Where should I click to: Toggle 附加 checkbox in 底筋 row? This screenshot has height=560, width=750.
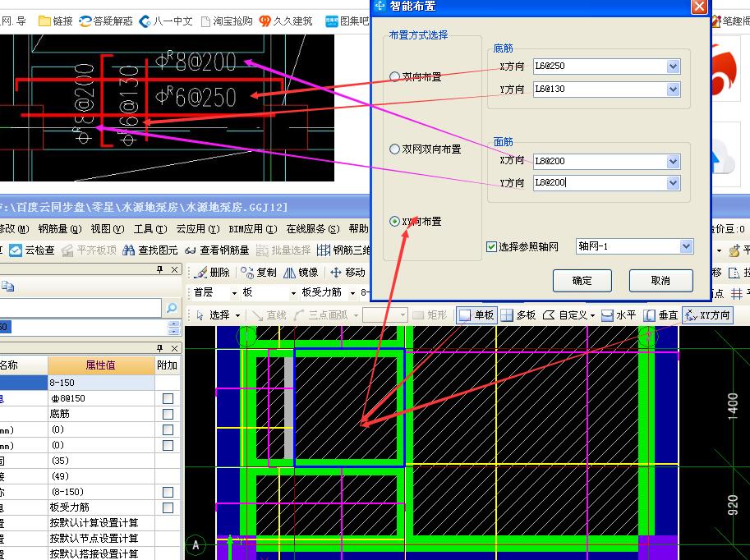[168, 414]
